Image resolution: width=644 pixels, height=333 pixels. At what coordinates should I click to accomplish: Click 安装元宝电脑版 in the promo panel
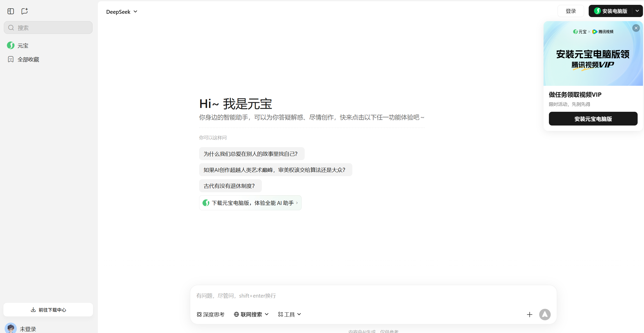(x=593, y=119)
